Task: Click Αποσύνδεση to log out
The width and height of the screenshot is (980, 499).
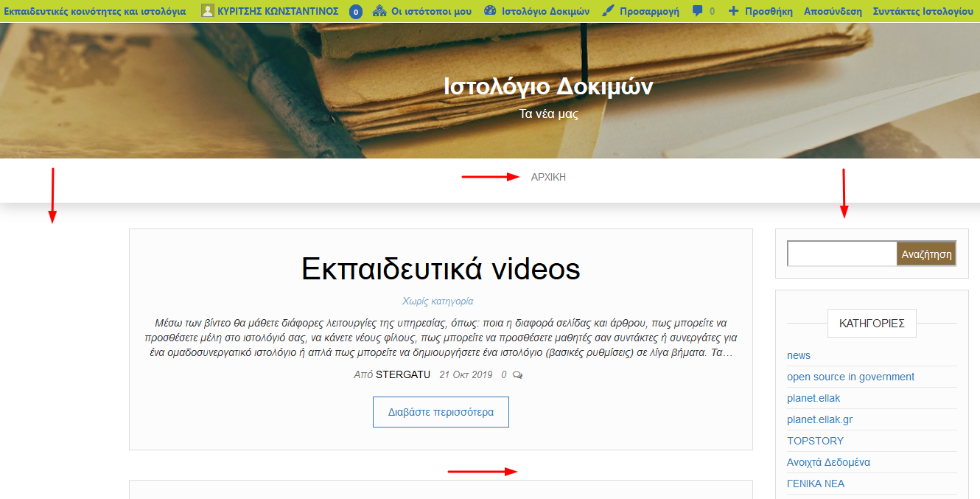Action: pos(833,11)
